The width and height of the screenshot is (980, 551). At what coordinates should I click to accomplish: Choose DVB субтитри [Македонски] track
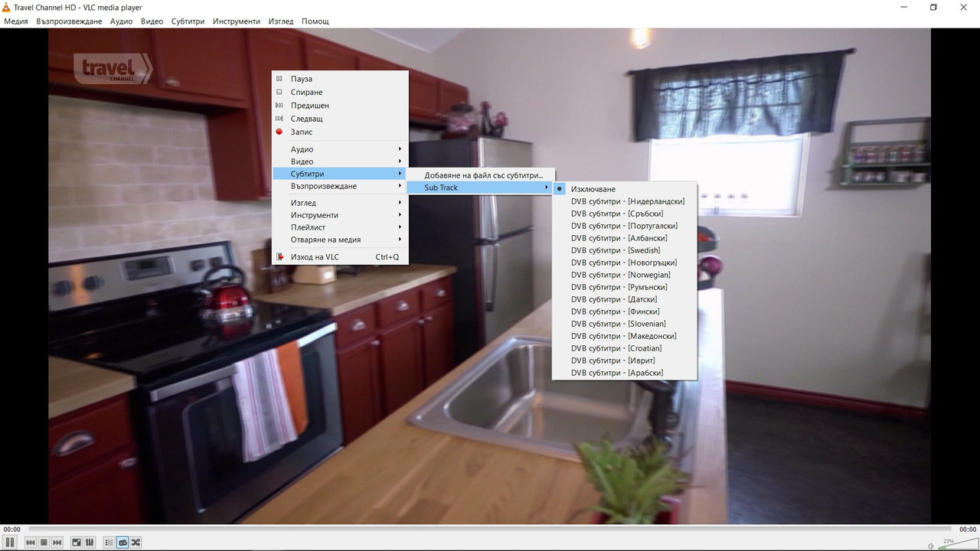click(x=625, y=336)
